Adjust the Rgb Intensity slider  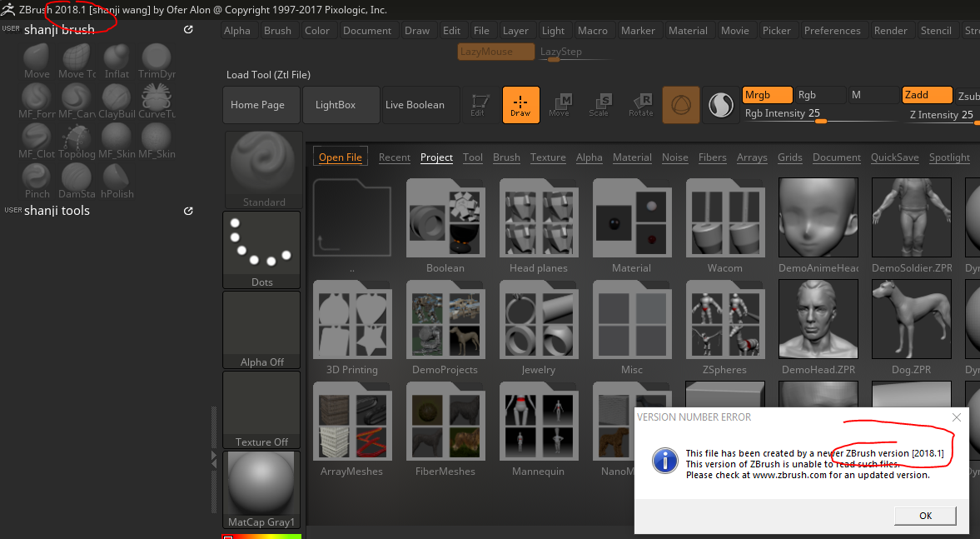click(819, 114)
